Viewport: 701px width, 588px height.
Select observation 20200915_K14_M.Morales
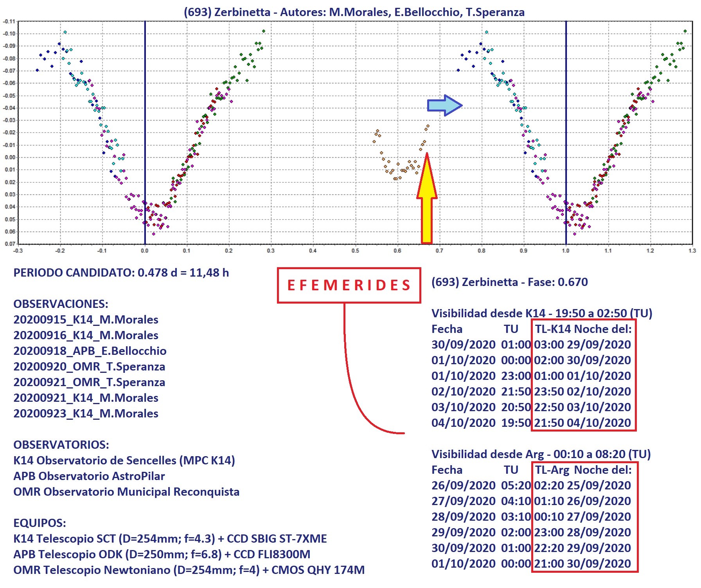pos(86,320)
